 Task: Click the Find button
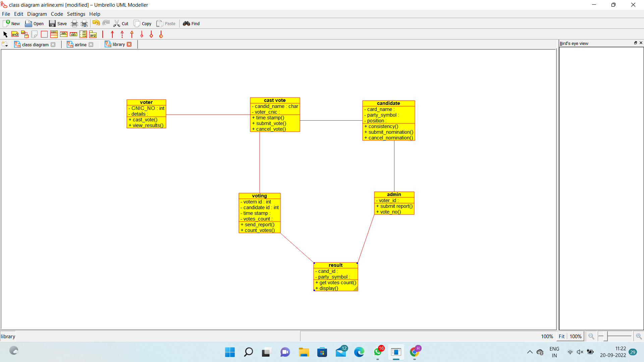pos(191,23)
